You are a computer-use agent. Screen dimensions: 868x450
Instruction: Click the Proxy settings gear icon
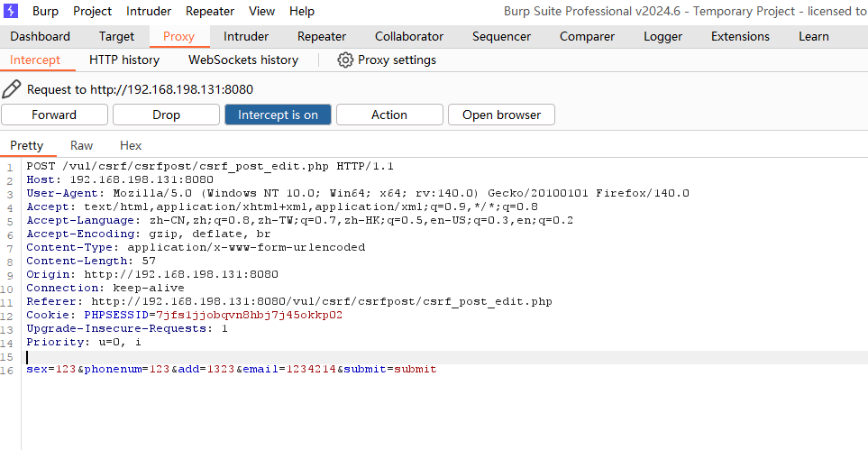[345, 60]
